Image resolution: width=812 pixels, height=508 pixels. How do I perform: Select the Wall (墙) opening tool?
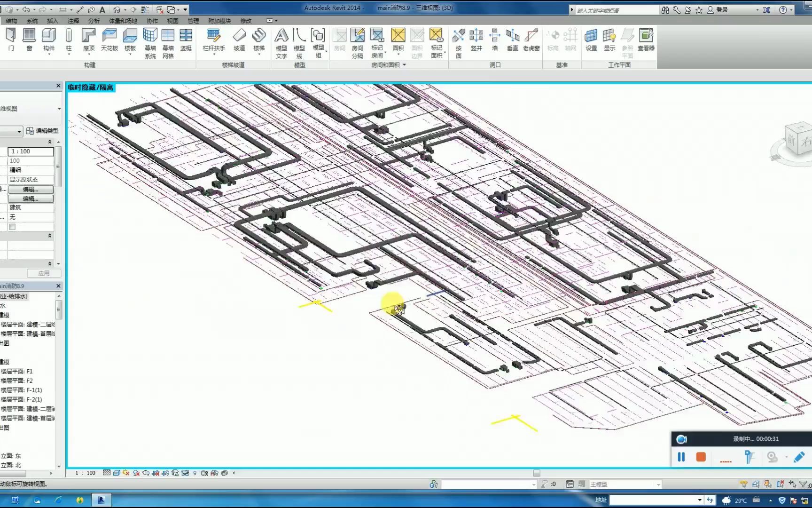tap(495, 40)
